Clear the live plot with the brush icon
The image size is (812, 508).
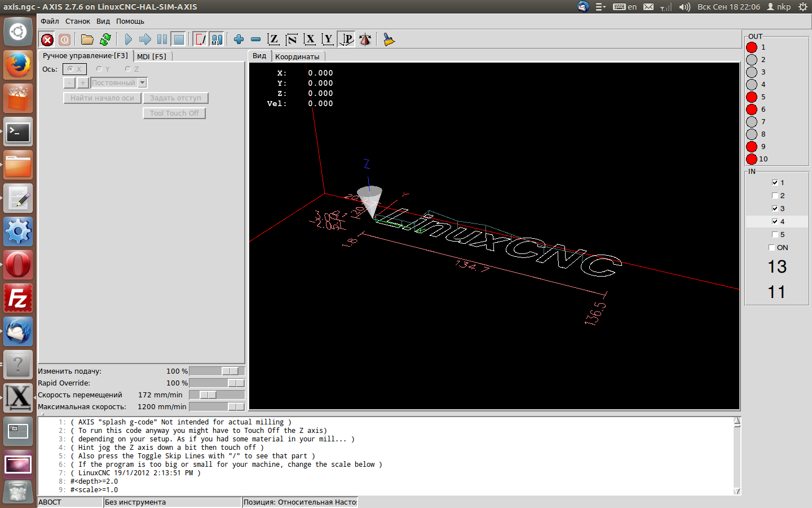click(389, 40)
